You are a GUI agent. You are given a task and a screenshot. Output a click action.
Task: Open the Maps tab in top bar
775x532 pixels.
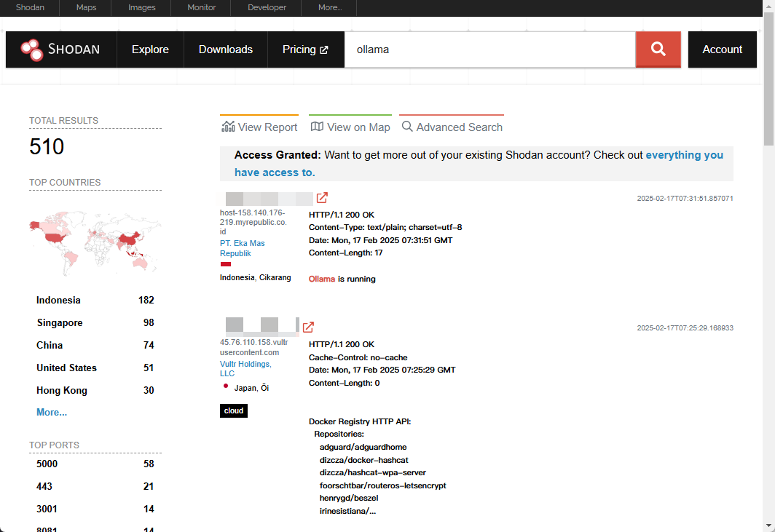(x=86, y=7)
